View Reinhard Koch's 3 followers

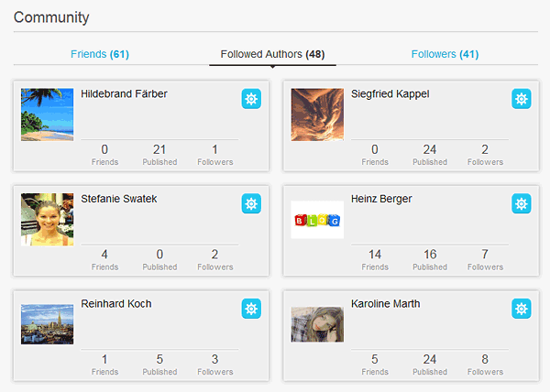(215, 365)
